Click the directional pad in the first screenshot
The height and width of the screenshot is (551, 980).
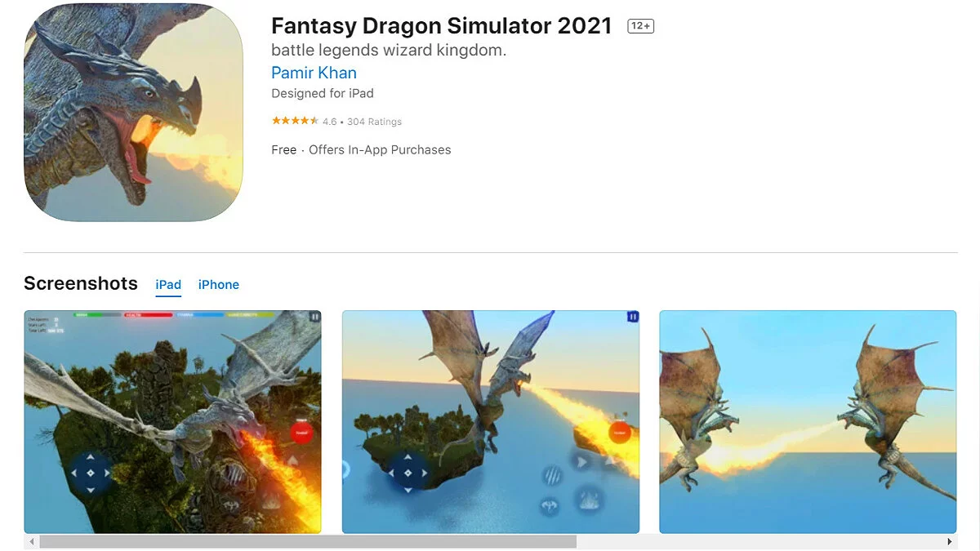coord(90,473)
